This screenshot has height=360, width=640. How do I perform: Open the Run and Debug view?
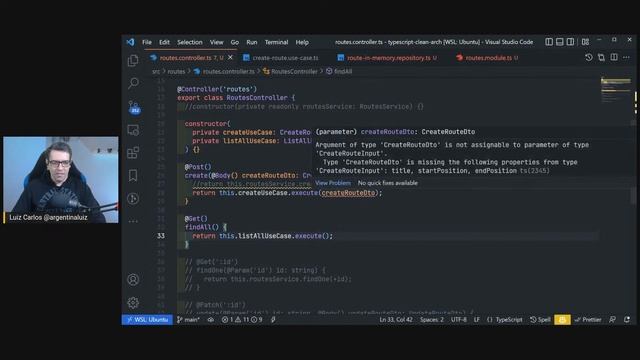(133, 199)
